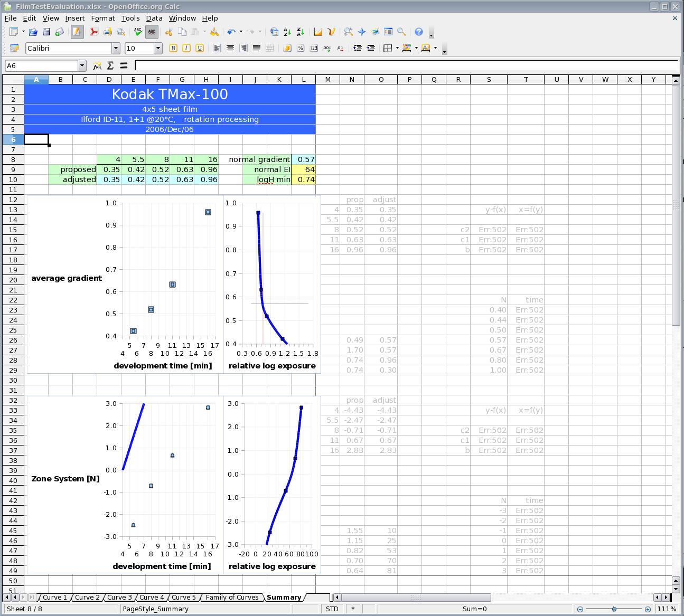Viewport: 684px width, 616px height.
Task: Insert a hyperlink
Action: (274, 32)
